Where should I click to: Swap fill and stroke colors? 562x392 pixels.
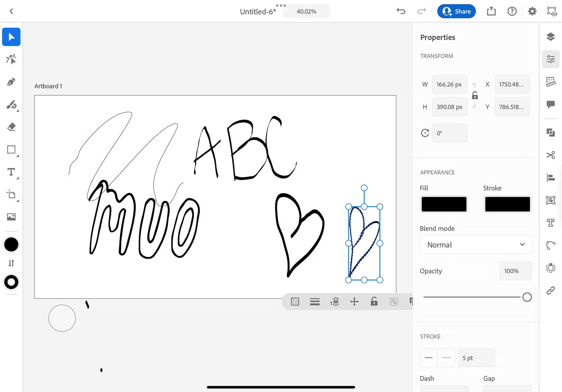11,263
